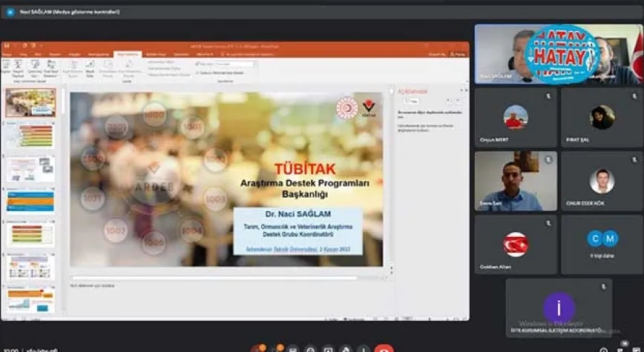
Task: Click the muted mic icon on FIRAT ŞAL tile
Action: (x=634, y=96)
